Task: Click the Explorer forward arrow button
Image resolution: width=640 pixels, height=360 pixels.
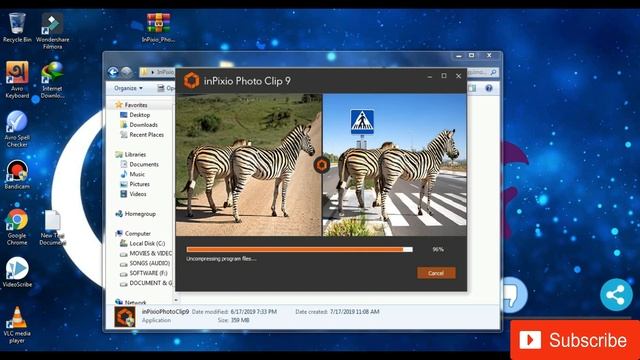Action: [x=127, y=72]
